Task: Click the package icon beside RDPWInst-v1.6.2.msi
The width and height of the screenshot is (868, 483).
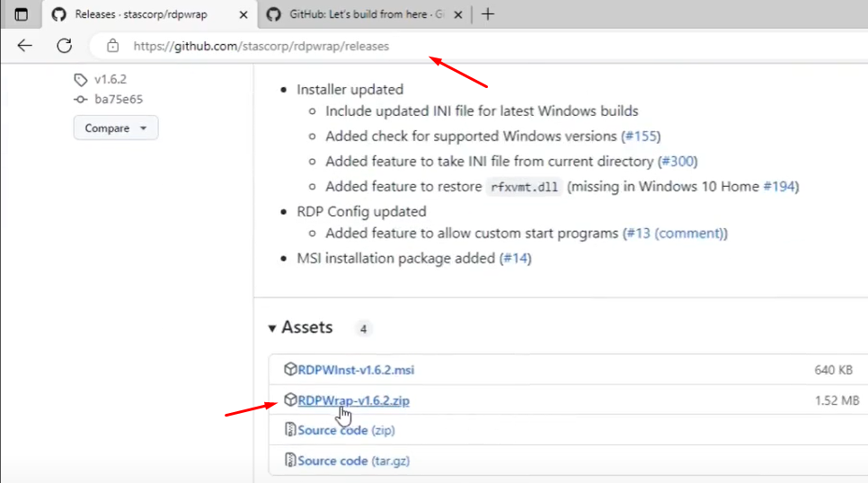Action: [x=290, y=369]
